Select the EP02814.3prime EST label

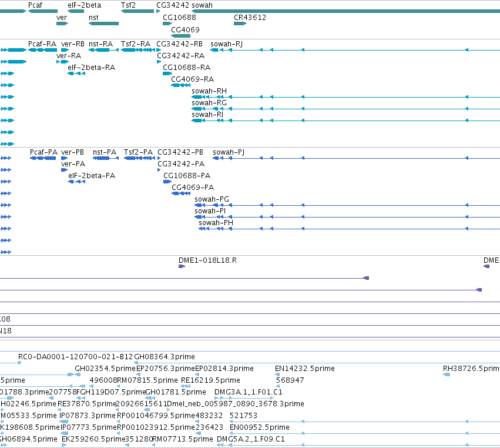tap(224, 369)
